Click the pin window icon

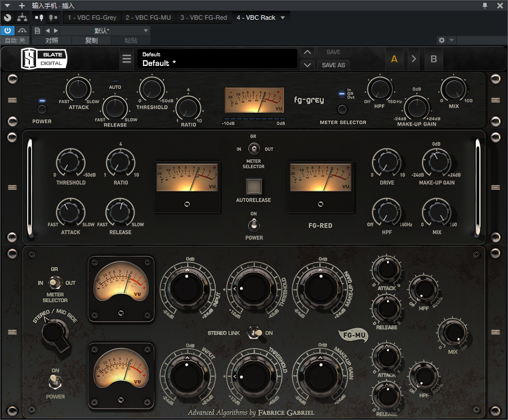click(485, 6)
